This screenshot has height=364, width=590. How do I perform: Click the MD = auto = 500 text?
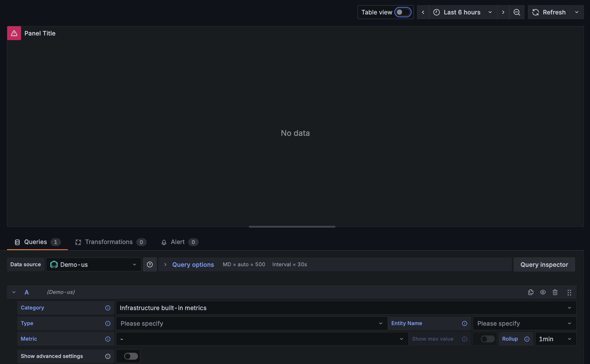[244, 264]
